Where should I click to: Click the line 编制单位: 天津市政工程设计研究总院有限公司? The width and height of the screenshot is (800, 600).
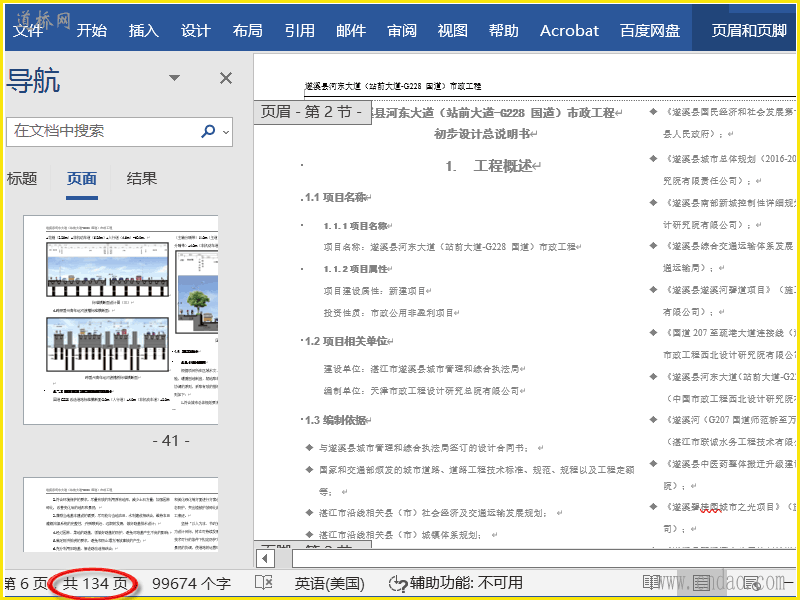pos(424,391)
